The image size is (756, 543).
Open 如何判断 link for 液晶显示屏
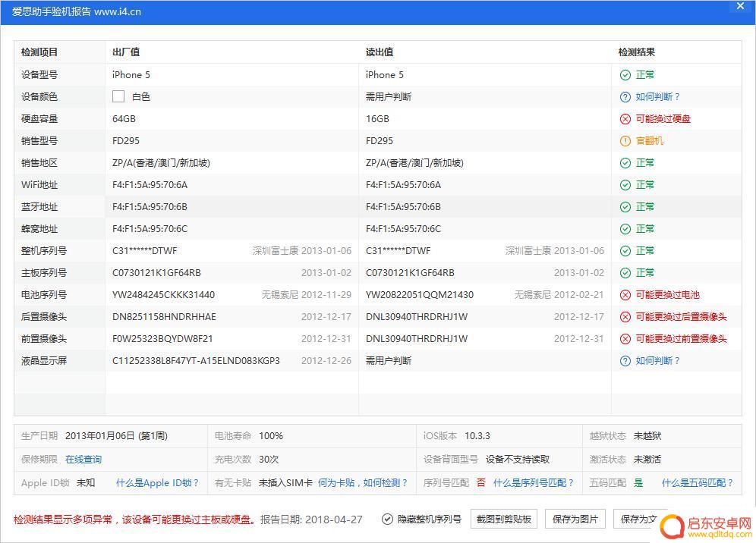657,361
